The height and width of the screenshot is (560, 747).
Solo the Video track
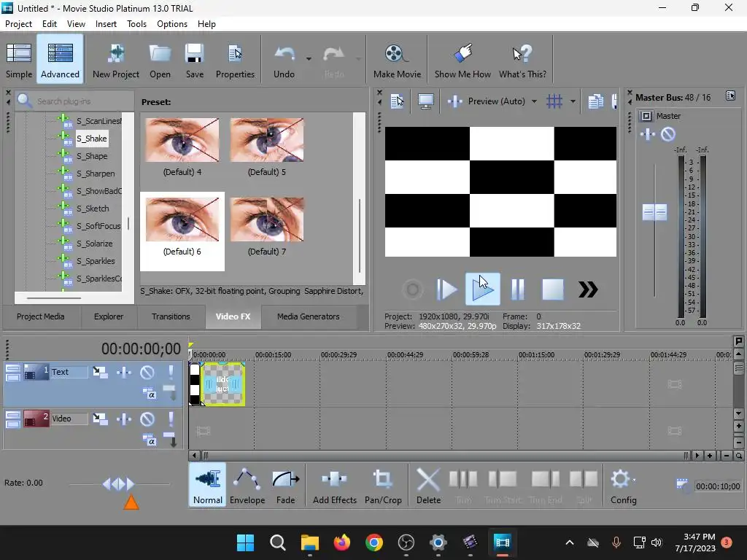click(x=171, y=419)
